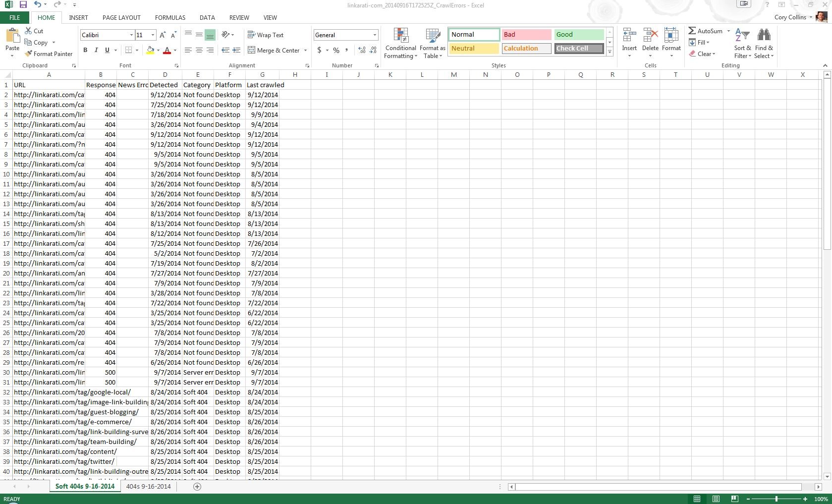
Task: Click the AutoSum sigma icon
Action: click(692, 31)
